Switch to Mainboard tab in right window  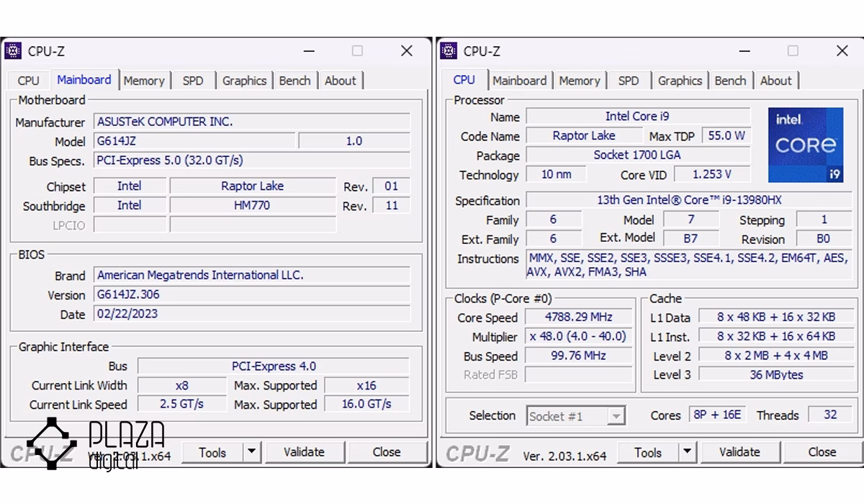520,81
